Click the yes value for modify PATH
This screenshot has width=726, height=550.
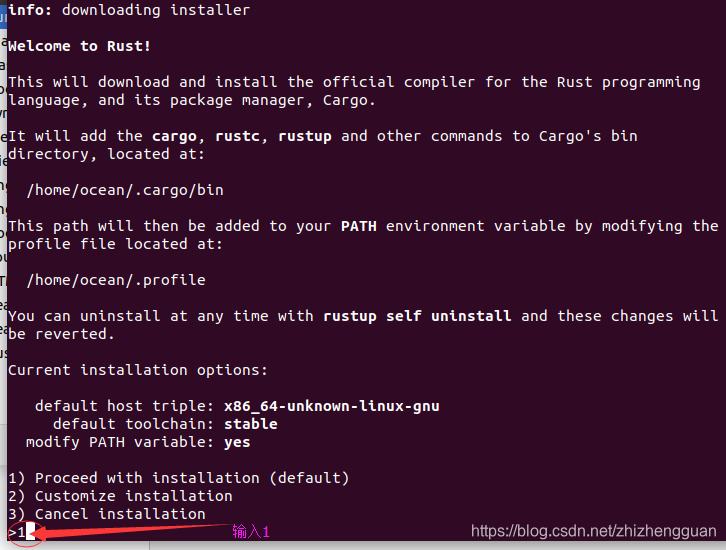[237, 443]
